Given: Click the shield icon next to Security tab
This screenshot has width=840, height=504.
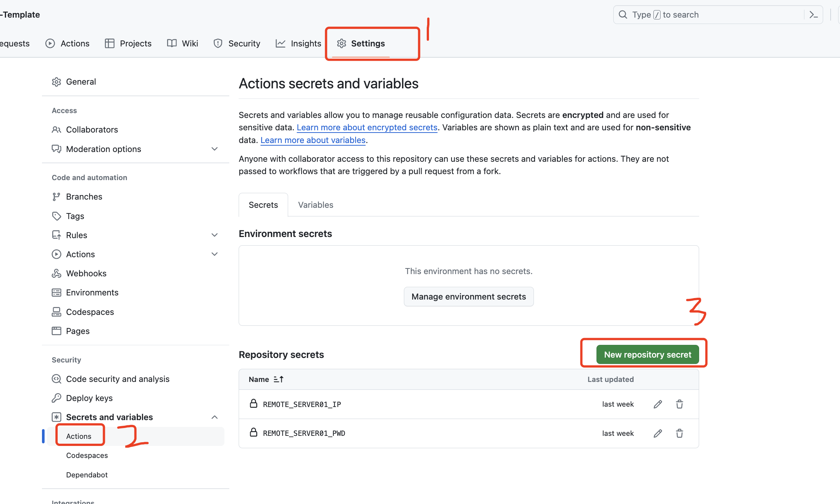Looking at the screenshot, I should coord(218,43).
